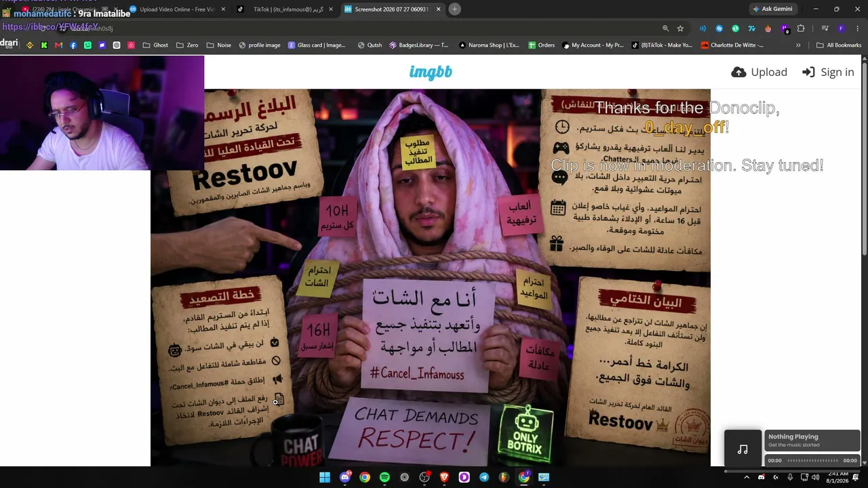Open the Qutsh bookmark
Image resolution: width=868 pixels, height=488 pixels.
tap(370, 45)
